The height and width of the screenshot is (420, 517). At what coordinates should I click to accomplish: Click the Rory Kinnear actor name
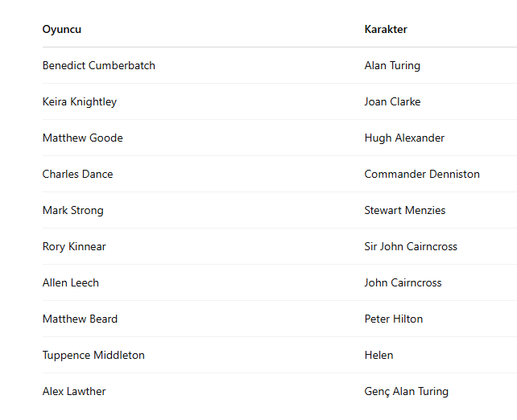pyautogui.click(x=74, y=247)
